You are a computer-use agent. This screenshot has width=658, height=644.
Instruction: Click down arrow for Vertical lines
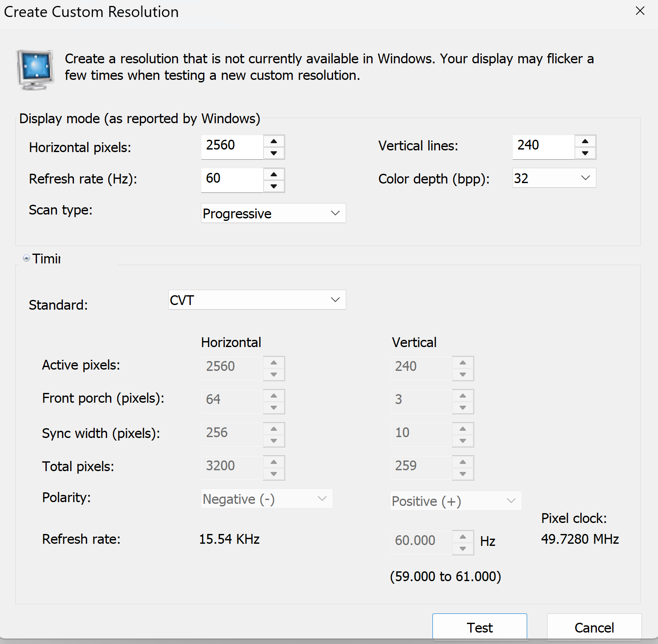[x=585, y=153]
